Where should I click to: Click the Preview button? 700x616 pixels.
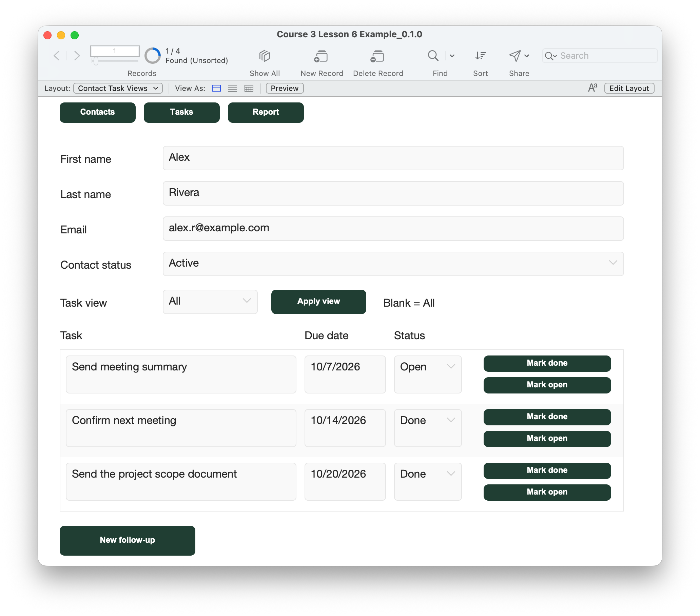285,89
